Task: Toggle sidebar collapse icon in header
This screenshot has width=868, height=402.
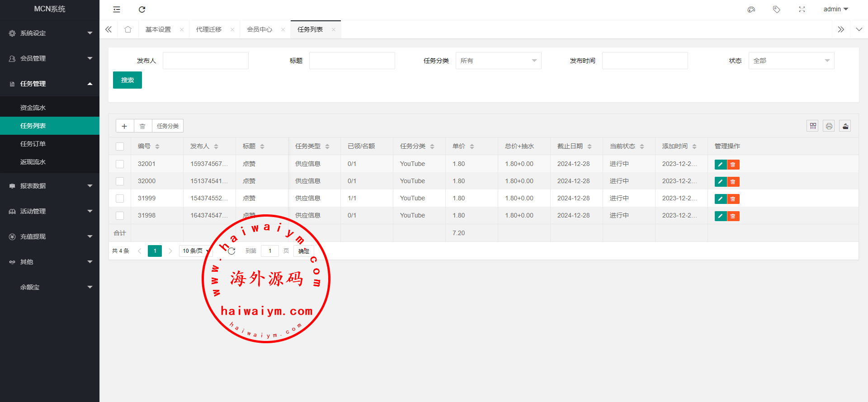Action: point(117,9)
